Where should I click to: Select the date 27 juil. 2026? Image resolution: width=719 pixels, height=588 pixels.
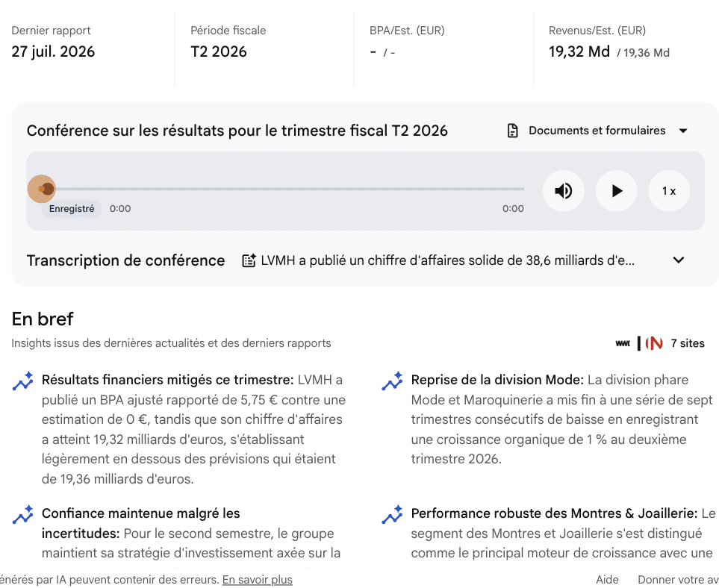(x=53, y=51)
